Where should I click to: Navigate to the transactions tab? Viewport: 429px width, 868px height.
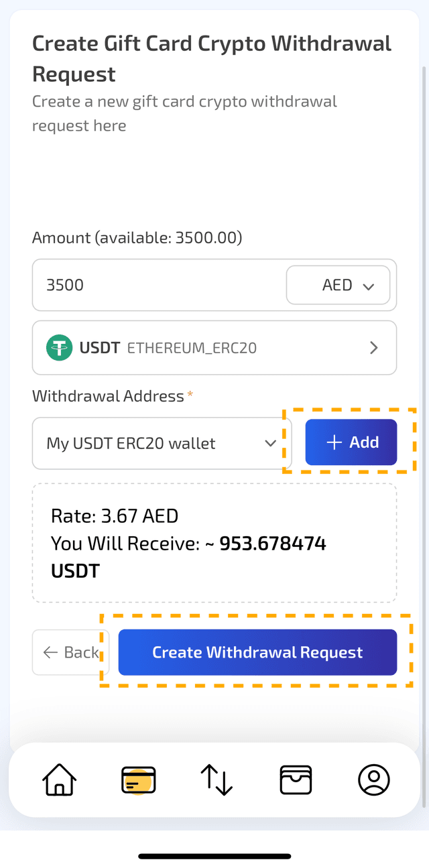[x=217, y=780]
